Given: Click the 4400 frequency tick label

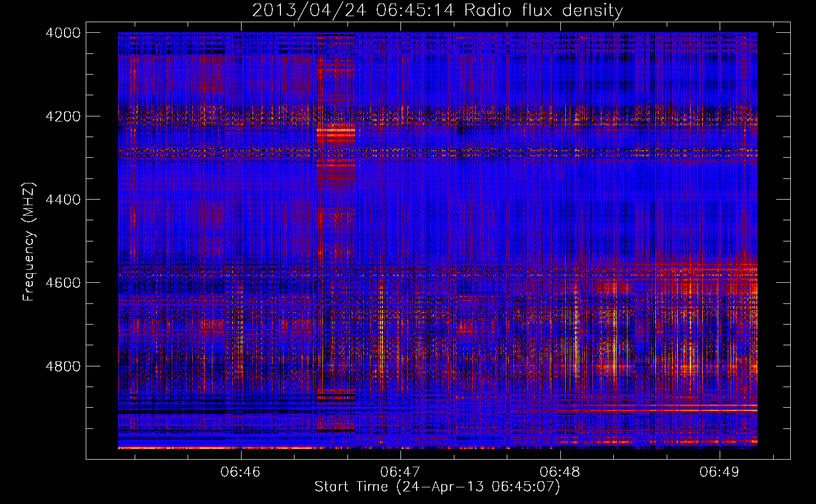Looking at the screenshot, I should tap(63, 200).
